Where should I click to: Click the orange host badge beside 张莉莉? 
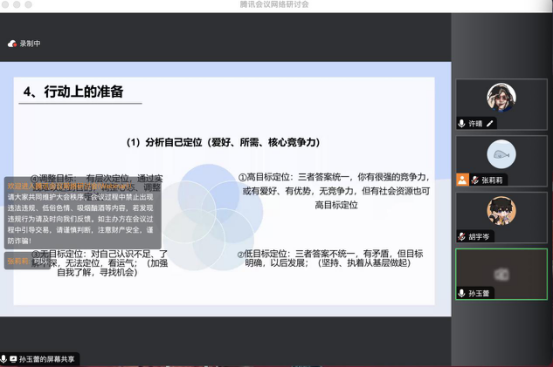point(462,180)
